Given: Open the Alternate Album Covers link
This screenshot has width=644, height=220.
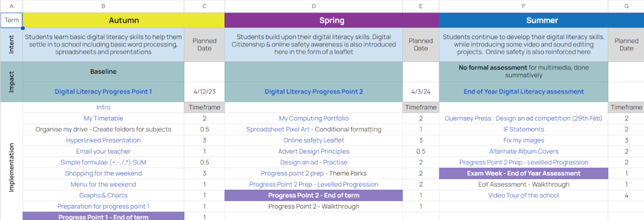Looking at the screenshot, I should (524, 151).
